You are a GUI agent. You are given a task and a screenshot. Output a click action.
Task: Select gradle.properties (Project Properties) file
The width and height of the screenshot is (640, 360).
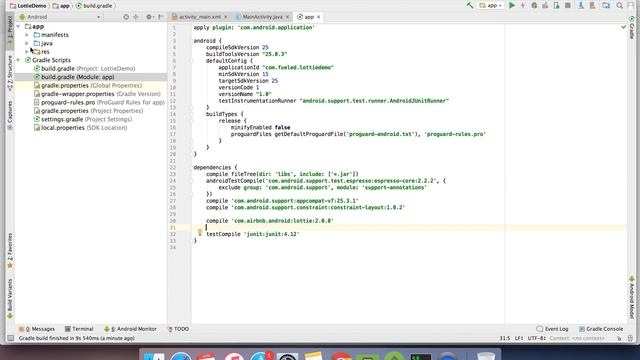pyautogui.click(x=88, y=111)
